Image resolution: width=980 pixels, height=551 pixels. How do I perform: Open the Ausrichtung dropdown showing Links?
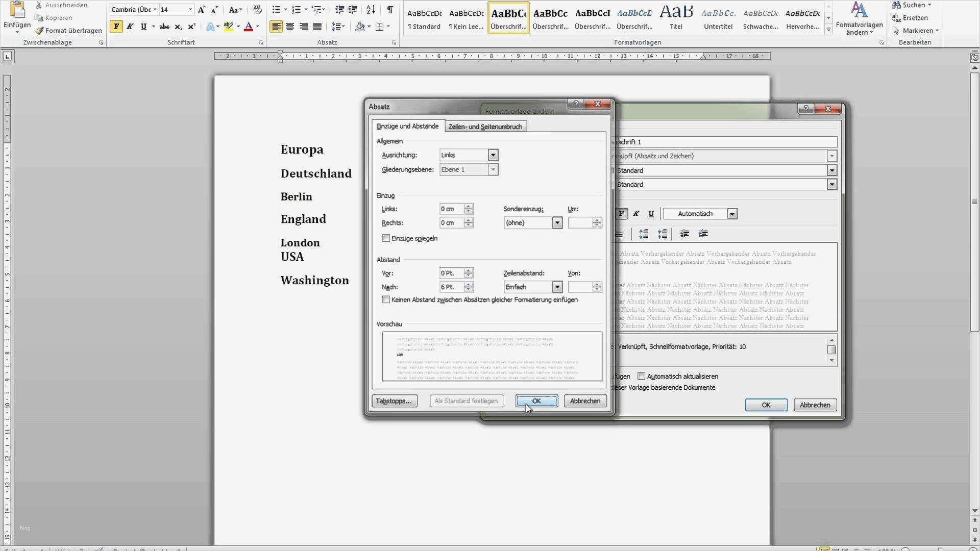(493, 155)
